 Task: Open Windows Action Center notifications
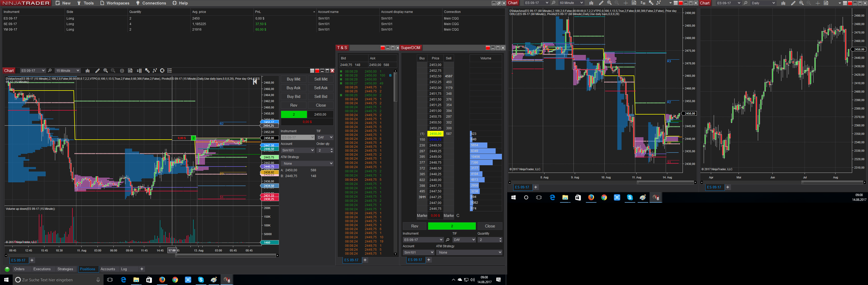click(x=499, y=280)
